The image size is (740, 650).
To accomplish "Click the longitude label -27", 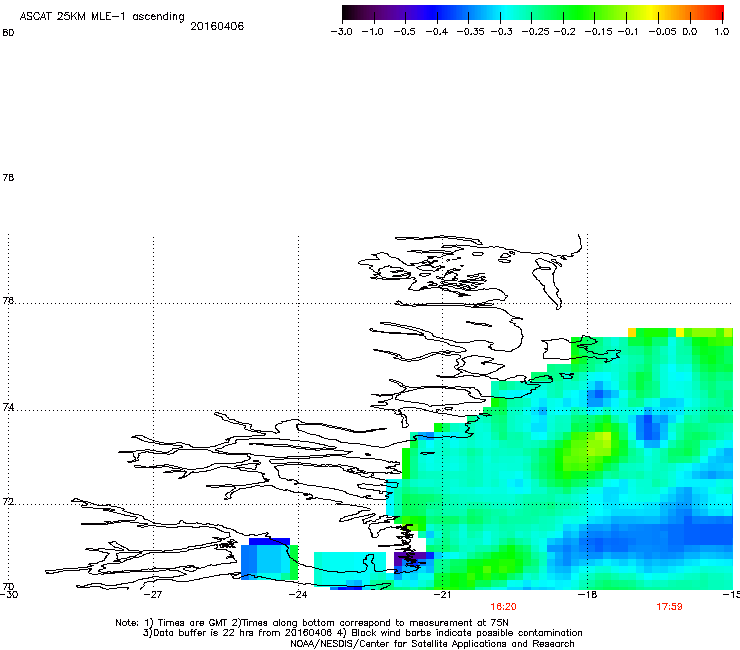I will coord(152,595).
